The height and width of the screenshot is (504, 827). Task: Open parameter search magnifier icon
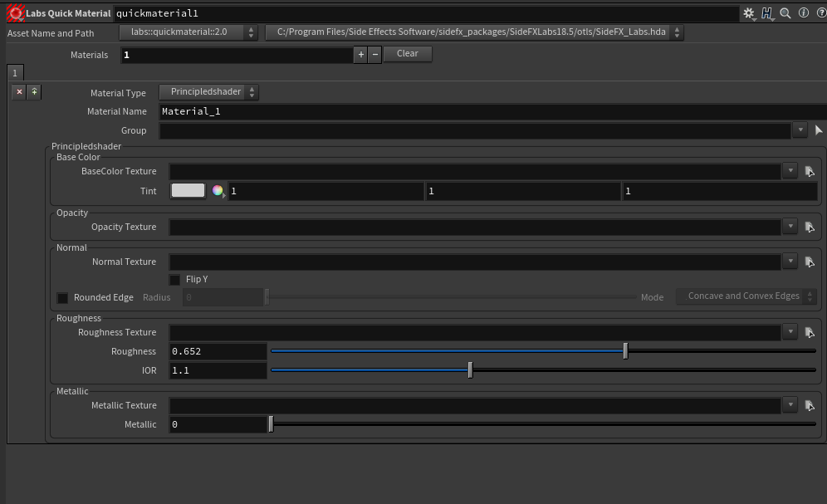click(x=785, y=13)
